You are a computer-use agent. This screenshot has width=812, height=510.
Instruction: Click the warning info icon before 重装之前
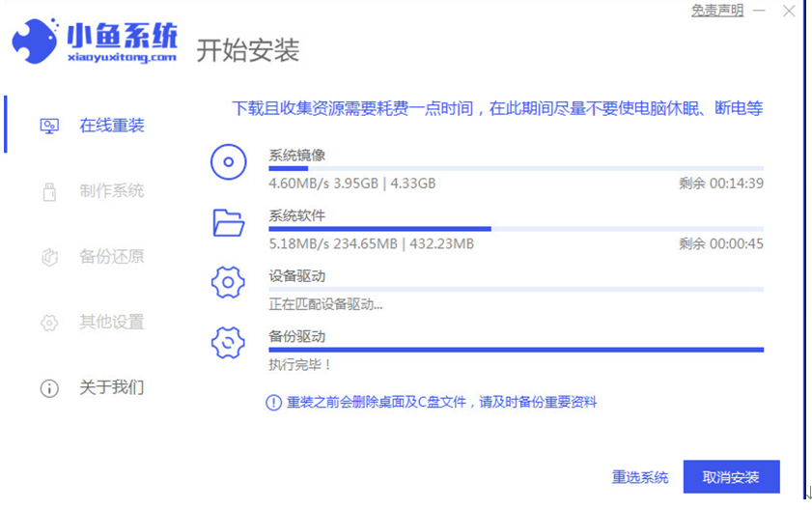coord(274,402)
